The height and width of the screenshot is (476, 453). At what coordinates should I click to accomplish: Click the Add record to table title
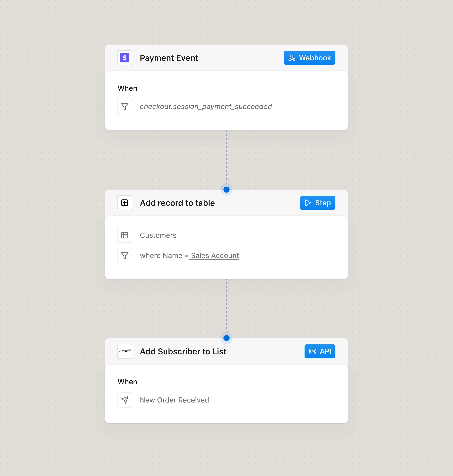click(177, 203)
